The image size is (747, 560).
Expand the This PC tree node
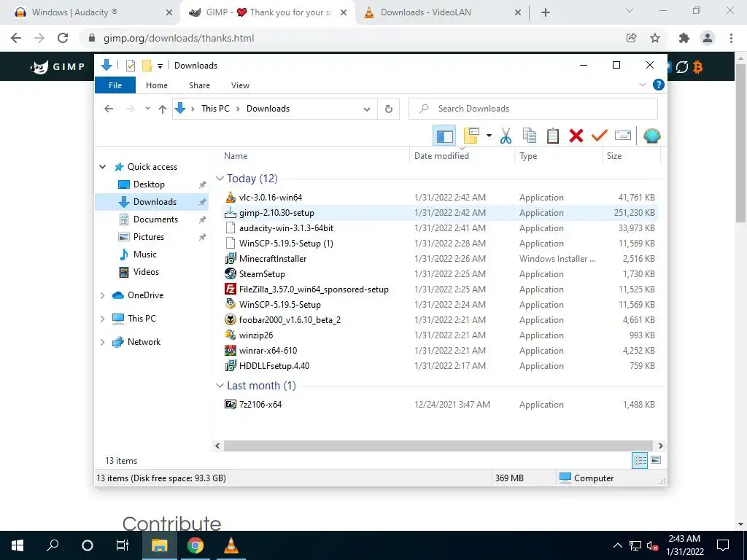tap(102, 319)
